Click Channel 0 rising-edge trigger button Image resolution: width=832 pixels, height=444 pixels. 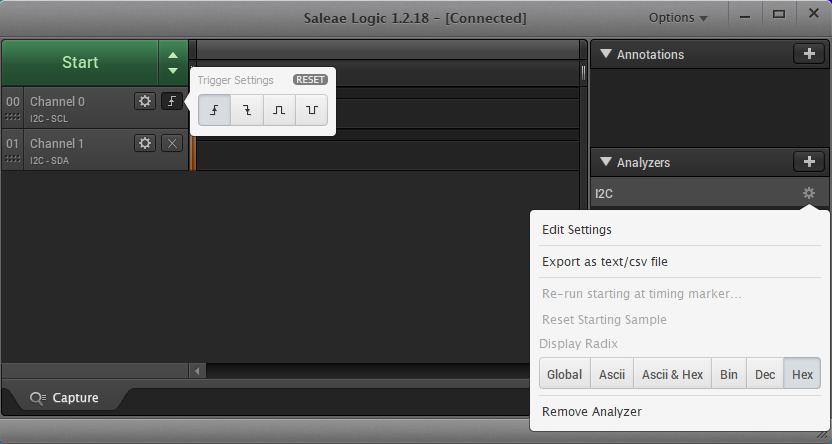[172, 101]
